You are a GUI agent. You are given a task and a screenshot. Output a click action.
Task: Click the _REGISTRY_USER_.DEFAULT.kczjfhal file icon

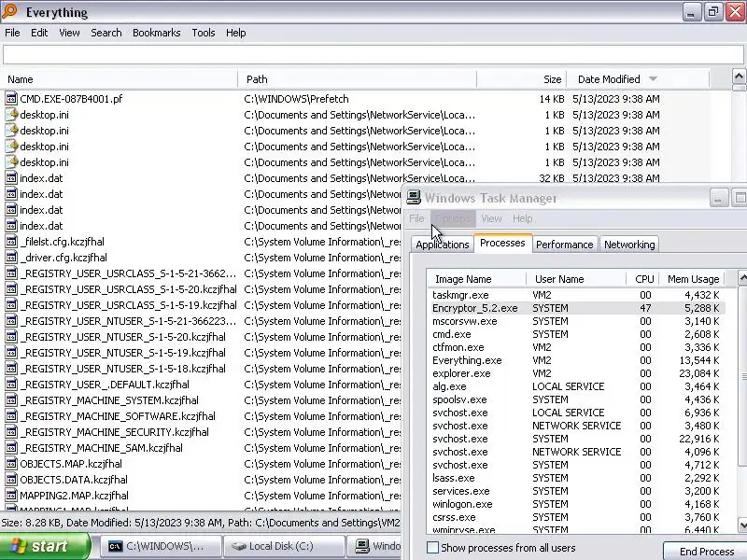[11, 385]
